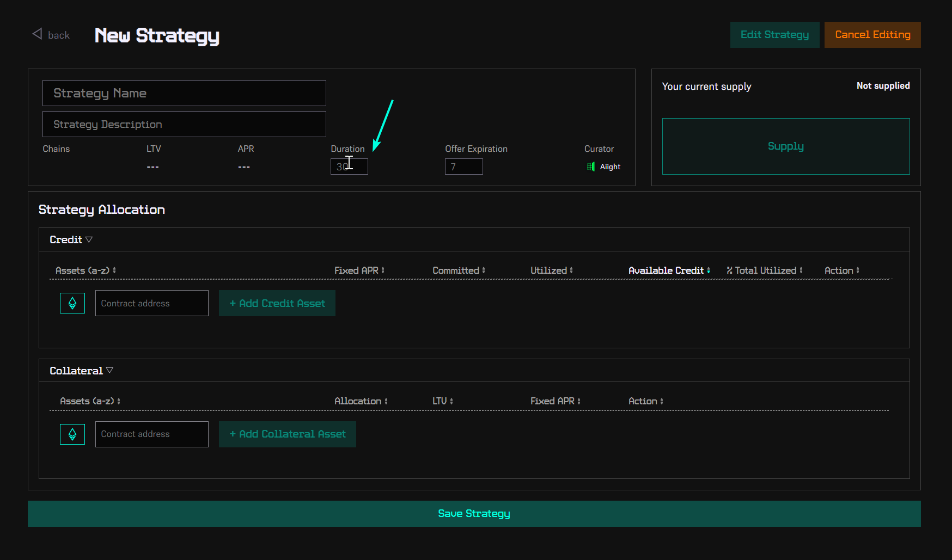This screenshot has width=952, height=560.
Task: Navigate back using the back chevron icon
Action: (x=36, y=34)
